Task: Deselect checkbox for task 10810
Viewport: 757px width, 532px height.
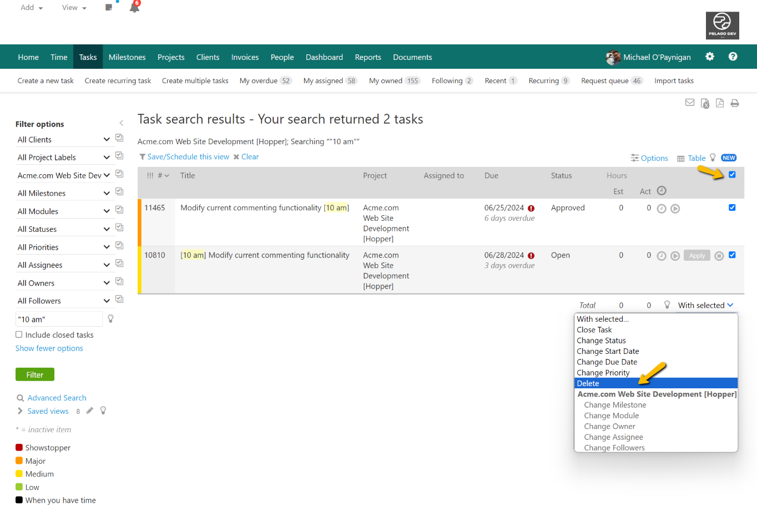Action: coord(732,255)
